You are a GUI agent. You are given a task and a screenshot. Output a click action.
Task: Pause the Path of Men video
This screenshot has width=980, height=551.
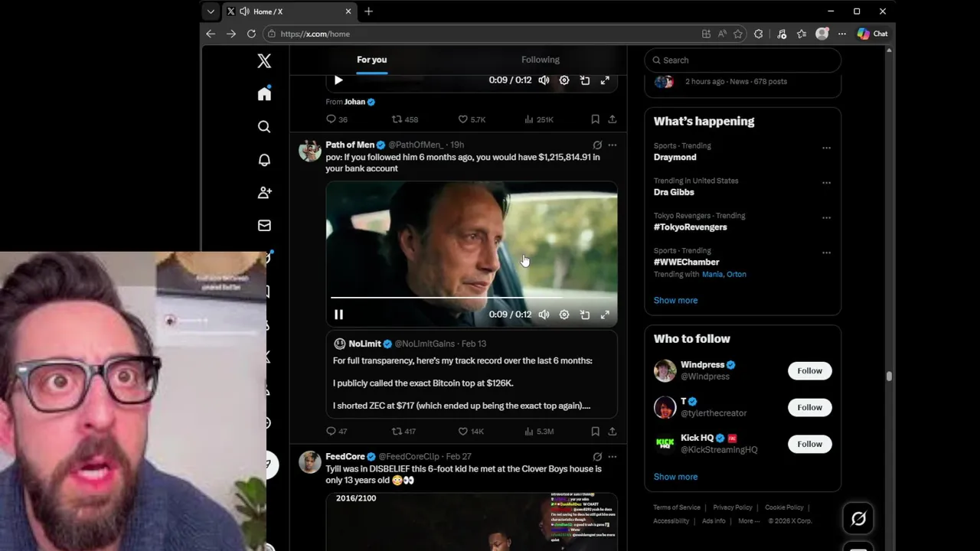click(338, 315)
